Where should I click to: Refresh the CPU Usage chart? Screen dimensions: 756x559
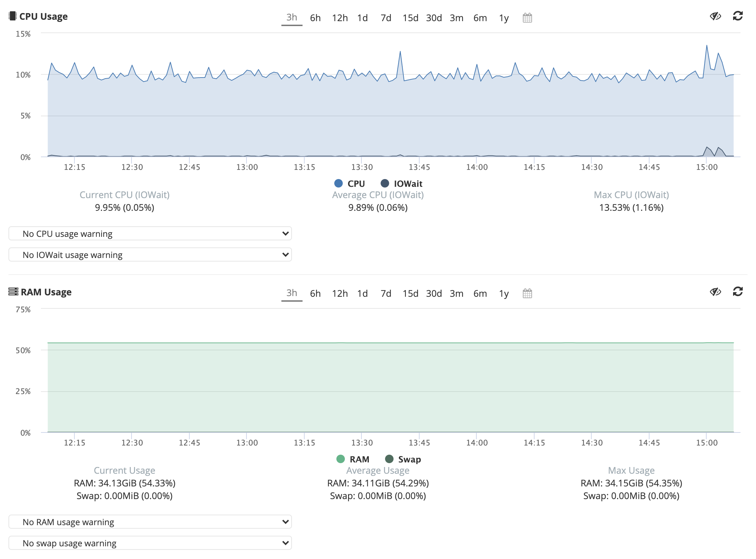(x=738, y=16)
